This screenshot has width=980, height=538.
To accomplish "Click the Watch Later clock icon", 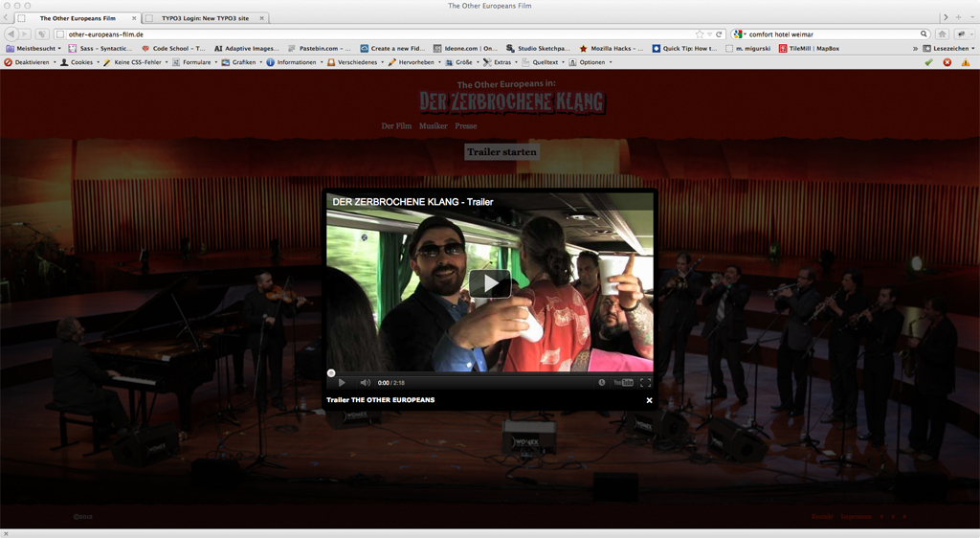I will point(602,383).
